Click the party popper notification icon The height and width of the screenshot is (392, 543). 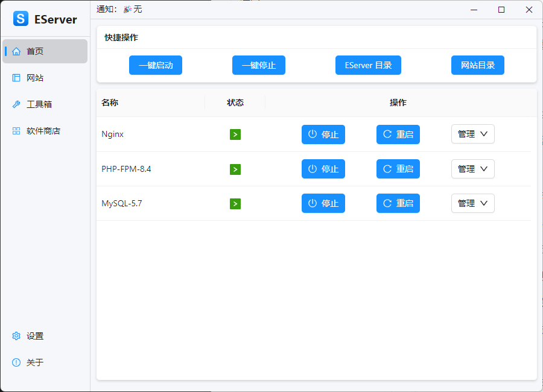127,10
